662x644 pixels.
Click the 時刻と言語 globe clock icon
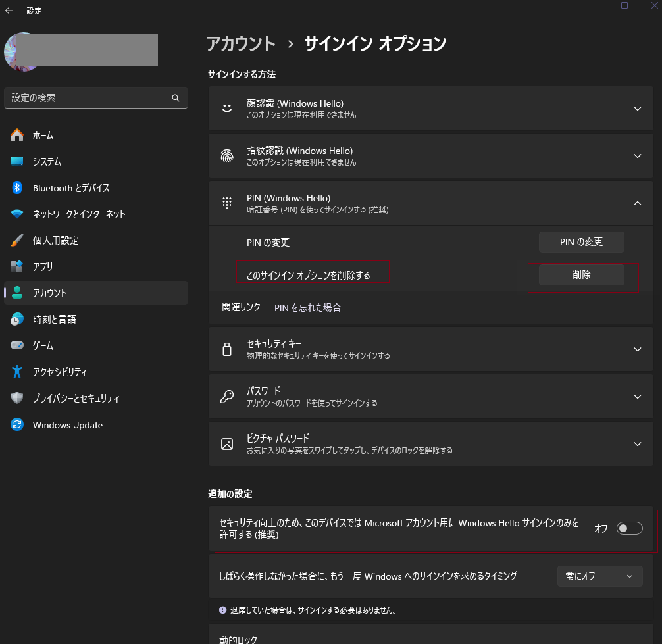click(17, 319)
